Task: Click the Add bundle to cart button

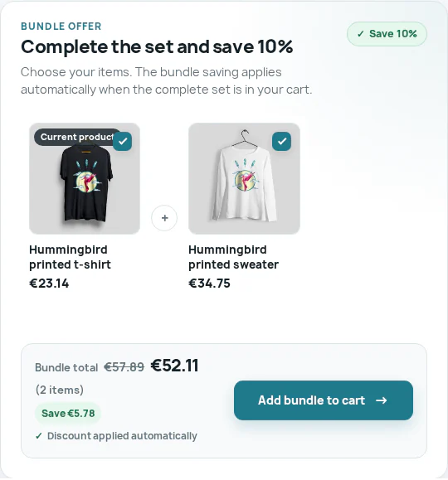Action: point(324,400)
